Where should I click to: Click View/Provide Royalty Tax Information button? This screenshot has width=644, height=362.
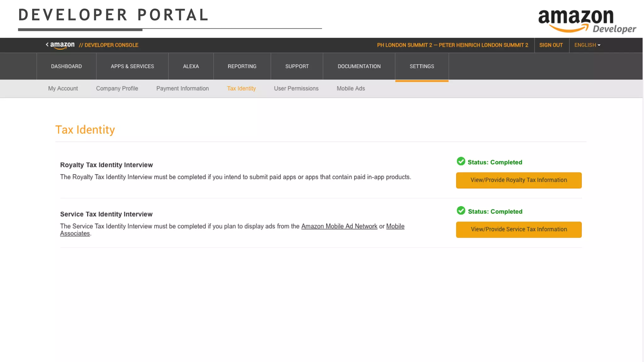[519, 180]
